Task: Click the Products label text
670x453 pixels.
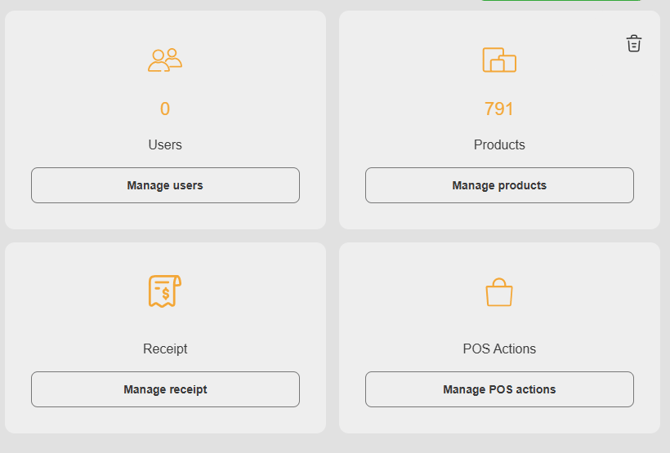Action: 499,145
